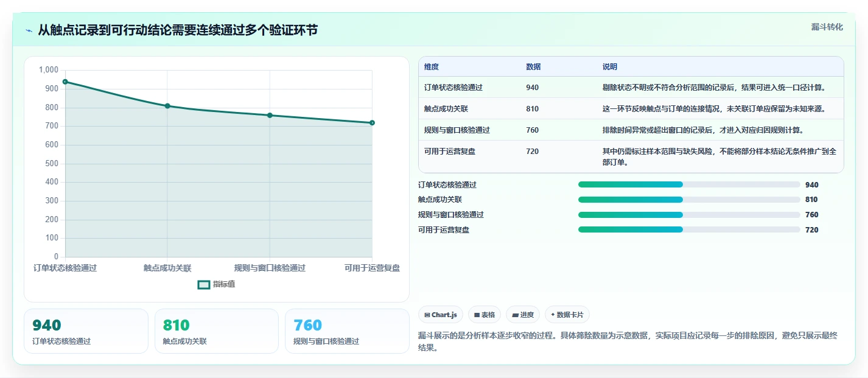Click the 数据卡片 tag chip
This screenshot has height=378, width=868.
(567, 315)
